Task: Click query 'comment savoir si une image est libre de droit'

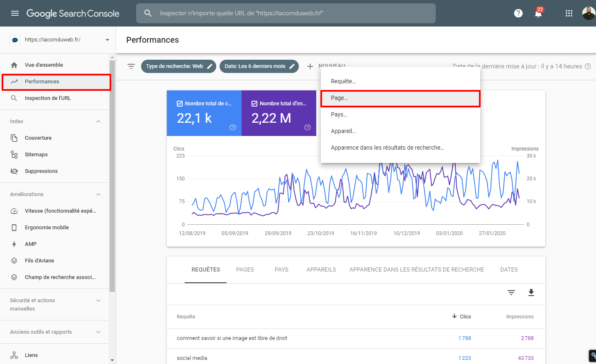Action: tap(232, 338)
